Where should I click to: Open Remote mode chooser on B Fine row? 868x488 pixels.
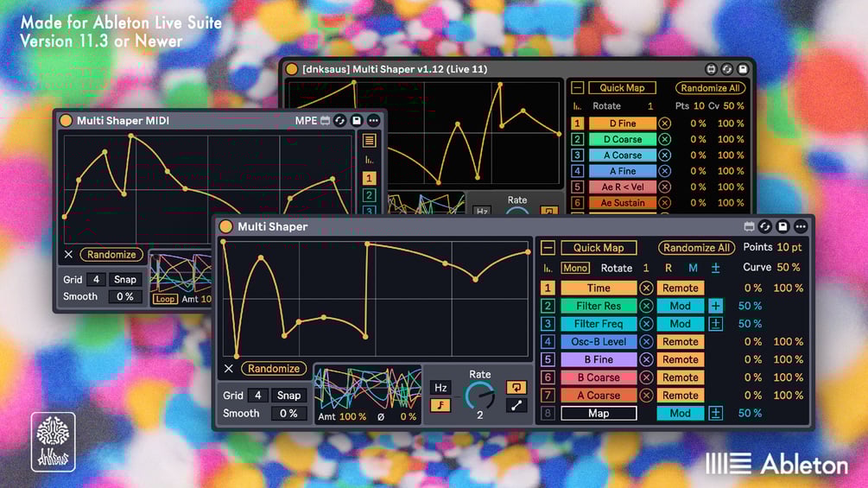(x=681, y=359)
